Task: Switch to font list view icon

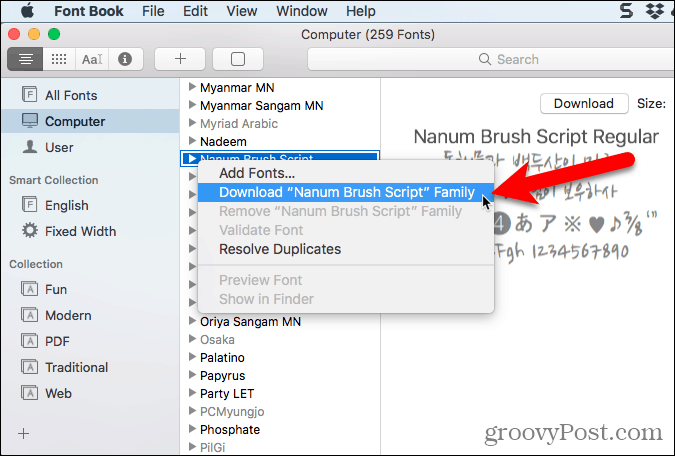Action: point(25,59)
